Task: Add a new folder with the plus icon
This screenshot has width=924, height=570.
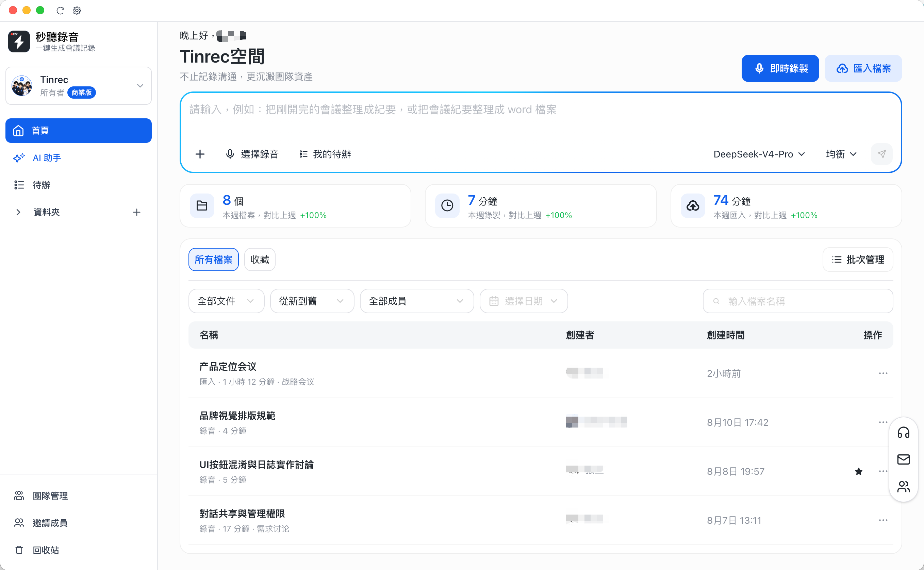Action: click(137, 212)
